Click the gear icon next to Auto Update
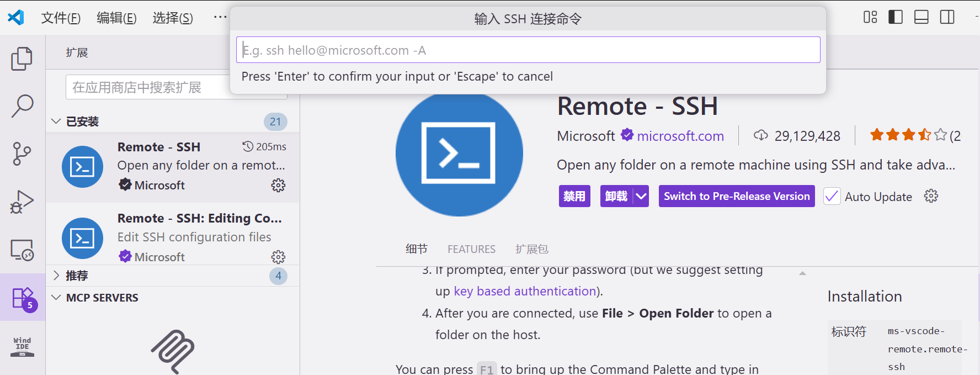980x375 pixels. pyautogui.click(x=931, y=196)
